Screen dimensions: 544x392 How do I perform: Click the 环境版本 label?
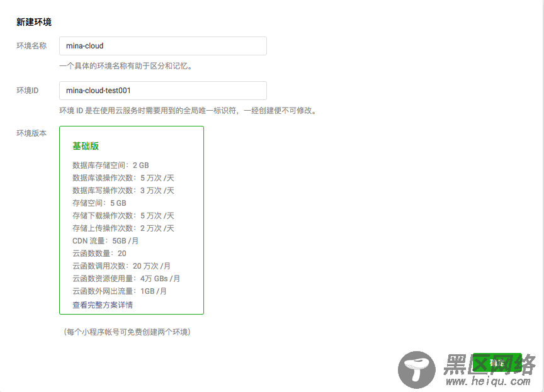pos(31,133)
